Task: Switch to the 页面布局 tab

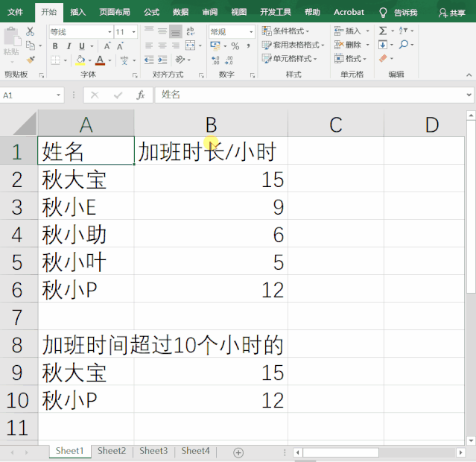Action: (x=115, y=12)
